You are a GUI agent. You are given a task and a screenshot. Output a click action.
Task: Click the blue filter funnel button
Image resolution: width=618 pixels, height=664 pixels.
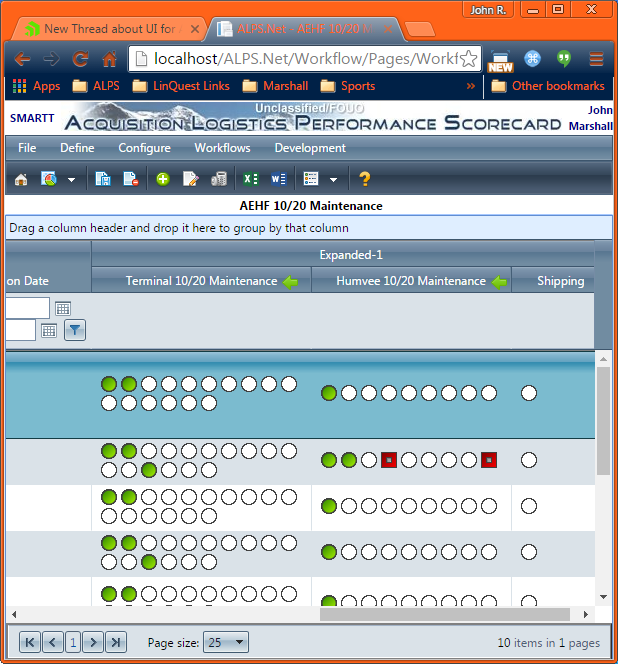pyautogui.click(x=75, y=330)
